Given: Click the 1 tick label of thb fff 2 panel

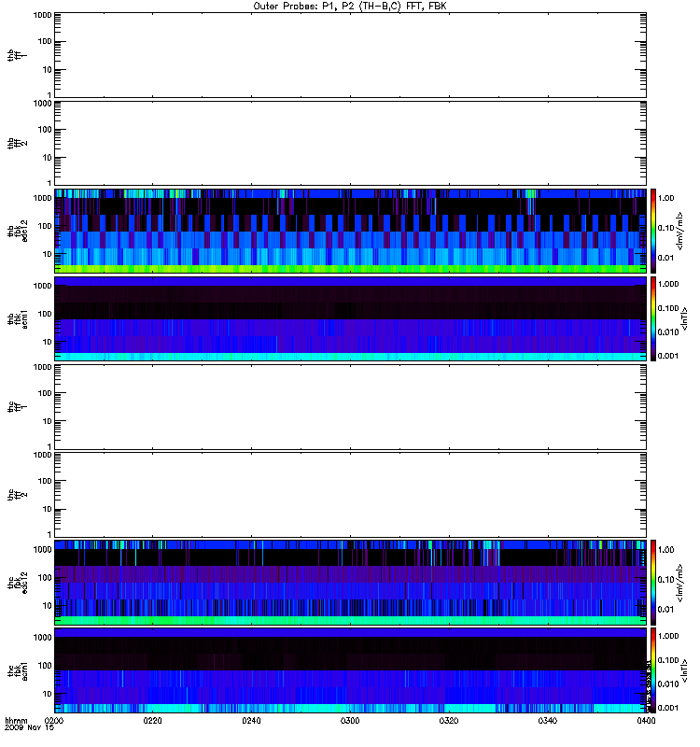Looking at the screenshot, I should pos(49,183).
